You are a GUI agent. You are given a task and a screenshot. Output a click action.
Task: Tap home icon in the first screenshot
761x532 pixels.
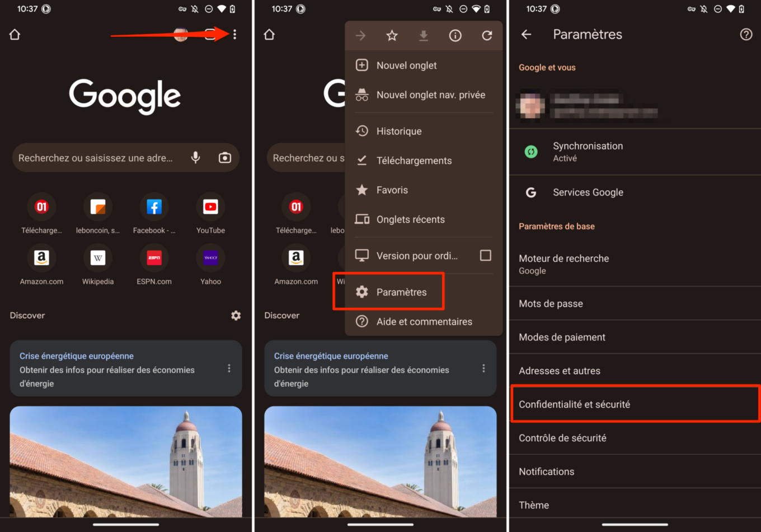pos(15,35)
